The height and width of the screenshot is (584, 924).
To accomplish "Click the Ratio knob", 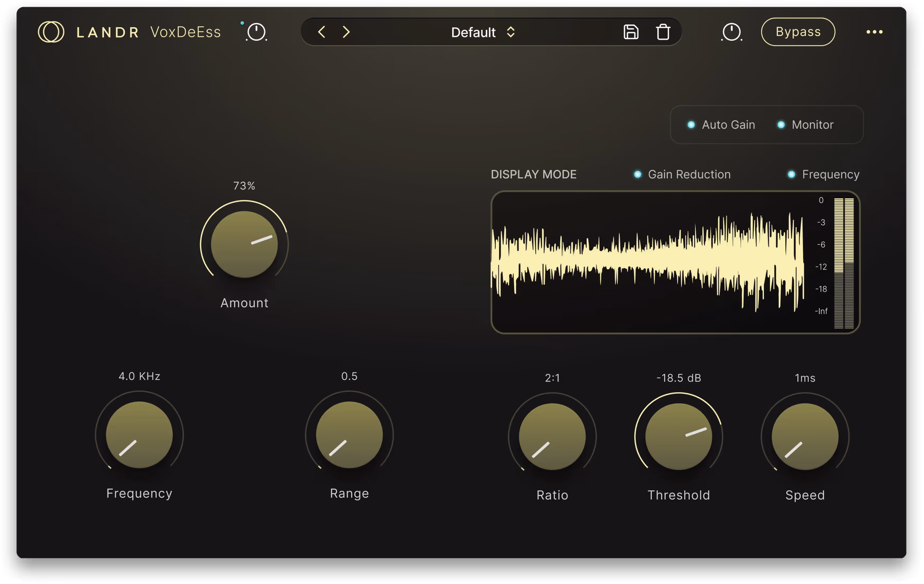I will (552, 437).
